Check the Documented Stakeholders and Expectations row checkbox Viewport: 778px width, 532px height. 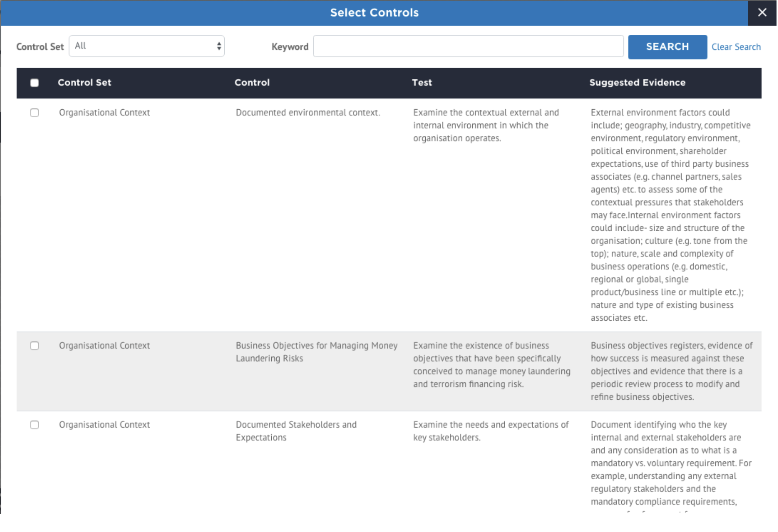[x=34, y=425]
